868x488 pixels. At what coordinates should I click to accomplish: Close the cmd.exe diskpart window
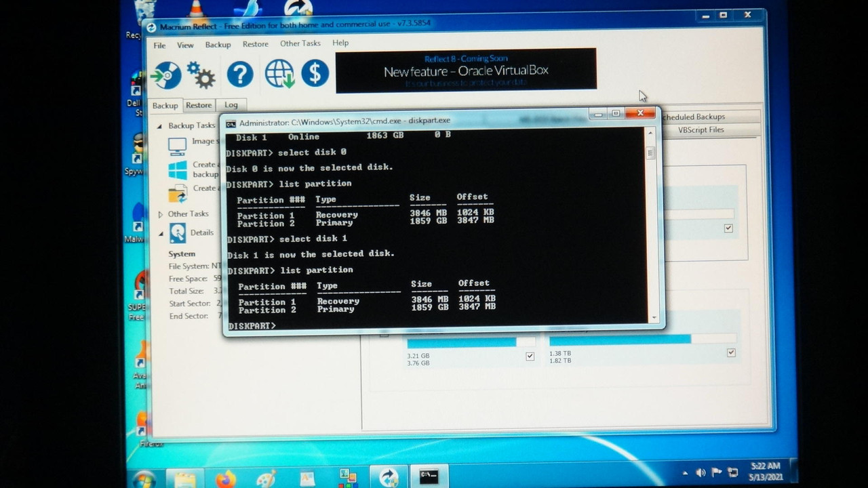(640, 113)
